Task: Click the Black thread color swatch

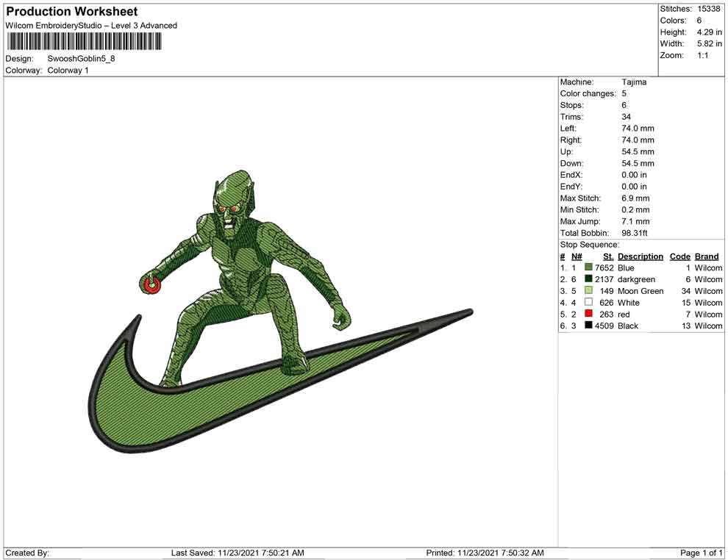Action: (589, 326)
